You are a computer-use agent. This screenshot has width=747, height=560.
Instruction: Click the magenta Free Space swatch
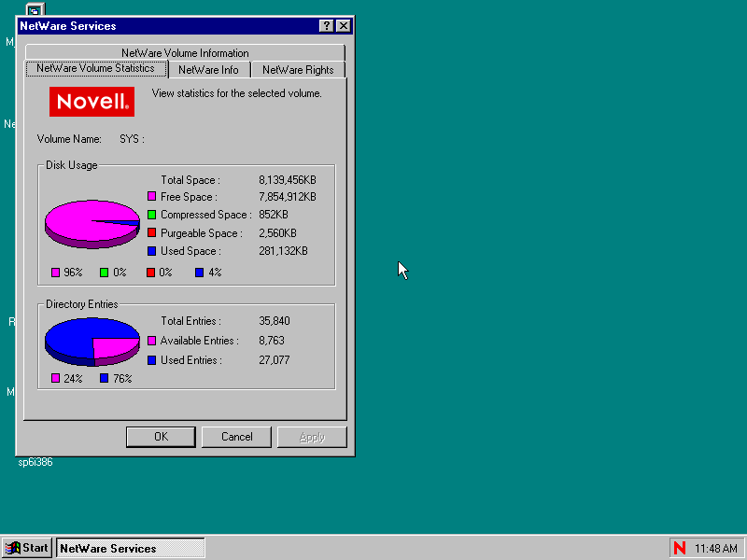tap(151, 196)
